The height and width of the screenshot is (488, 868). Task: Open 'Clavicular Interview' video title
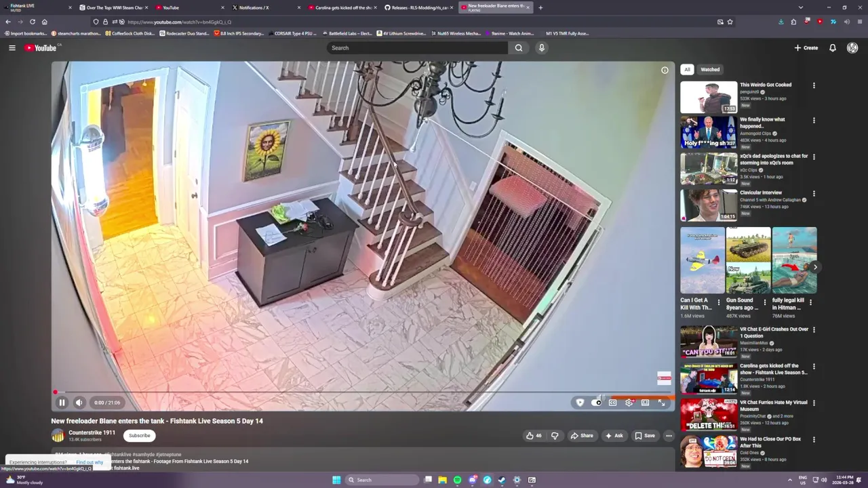[x=761, y=192]
